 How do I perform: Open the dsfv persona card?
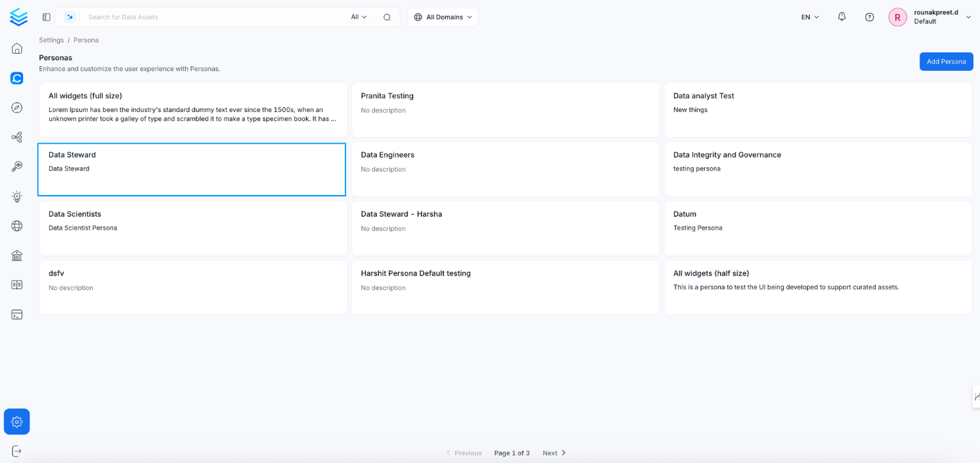[x=193, y=287]
